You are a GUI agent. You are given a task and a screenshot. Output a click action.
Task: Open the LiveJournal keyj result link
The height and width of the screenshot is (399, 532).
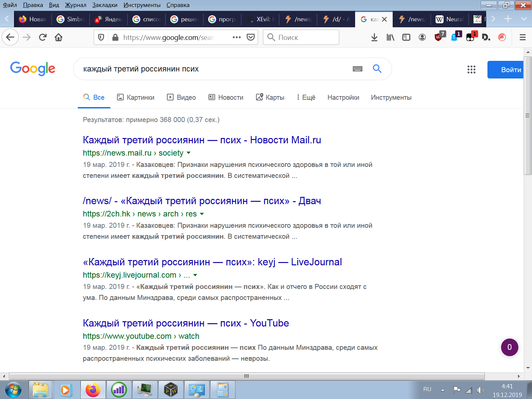pos(212,262)
